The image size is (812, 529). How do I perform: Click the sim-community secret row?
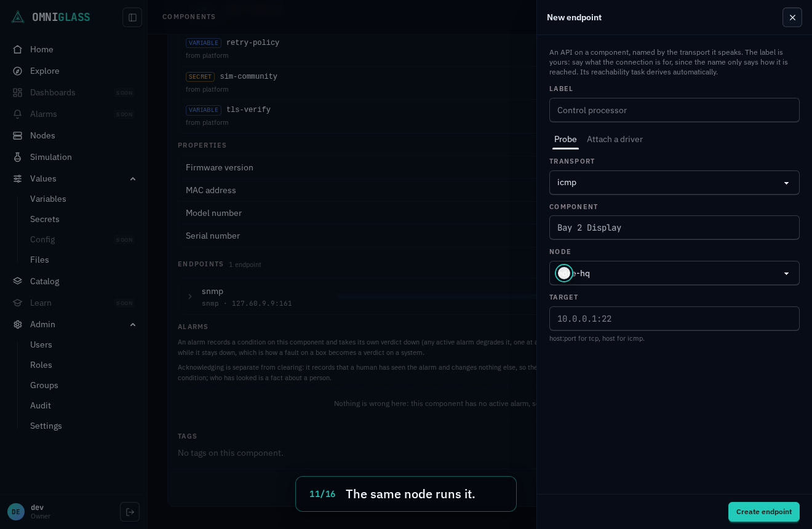357,82
